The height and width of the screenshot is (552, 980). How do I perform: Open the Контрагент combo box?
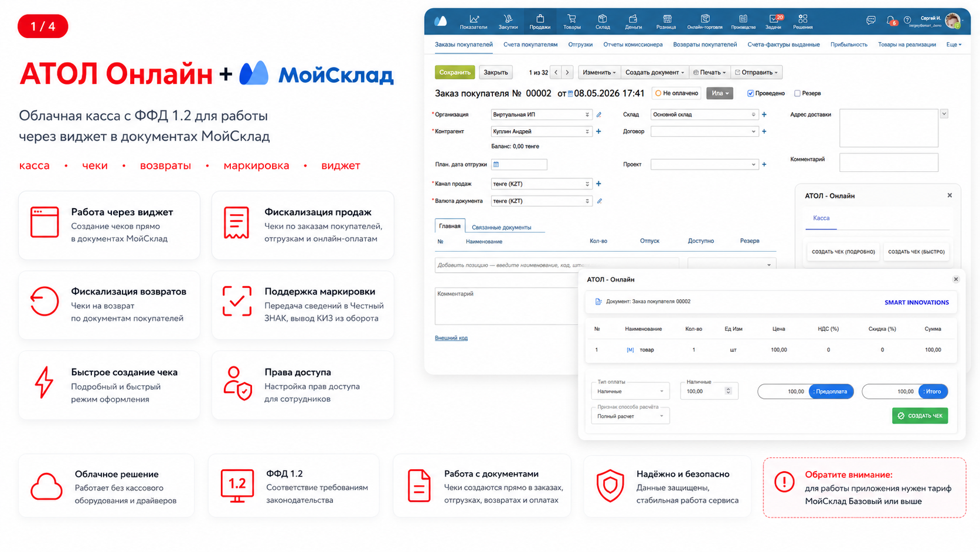(541, 131)
